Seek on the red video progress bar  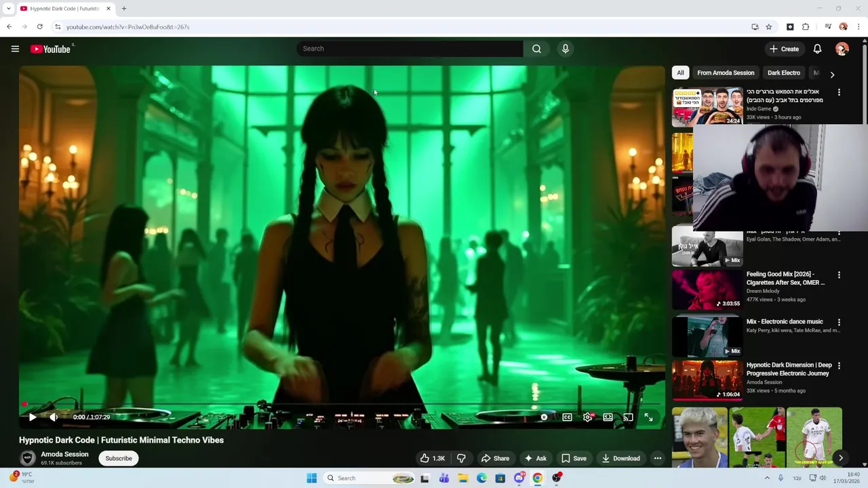tap(342, 404)
